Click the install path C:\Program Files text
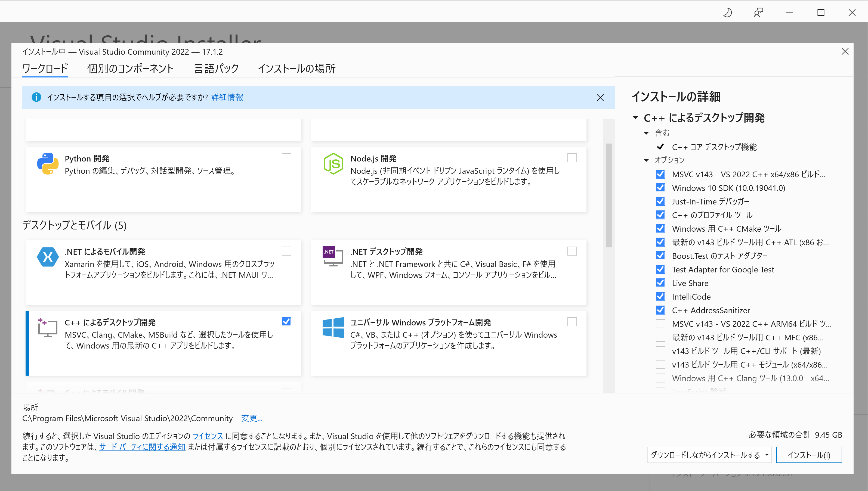Viewport: 868px width, 491px height. (x=128, y=418)
